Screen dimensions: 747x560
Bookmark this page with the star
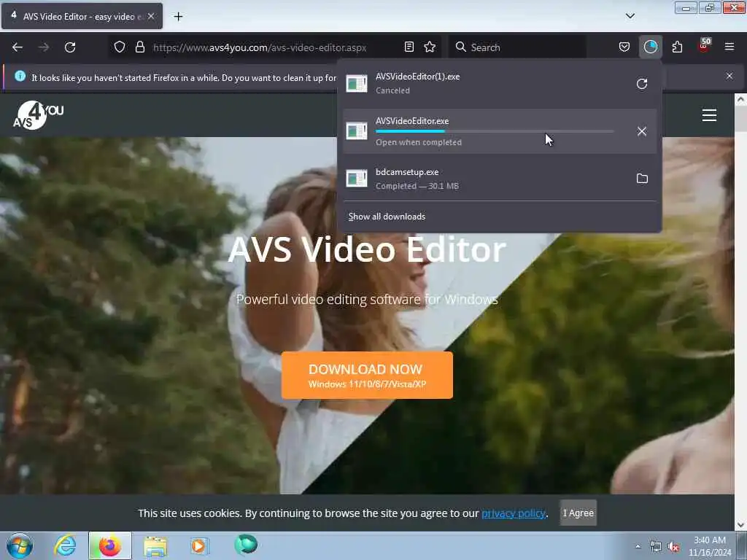(430, 47)
